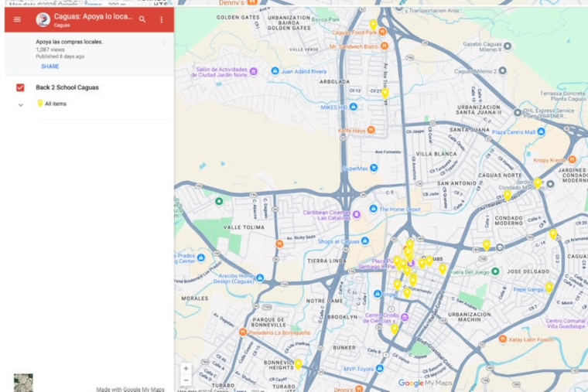This screenshot has height=392, width=588.
Task: Click the Kaffe Haus restaurant icon
Action: coord(371,130)
